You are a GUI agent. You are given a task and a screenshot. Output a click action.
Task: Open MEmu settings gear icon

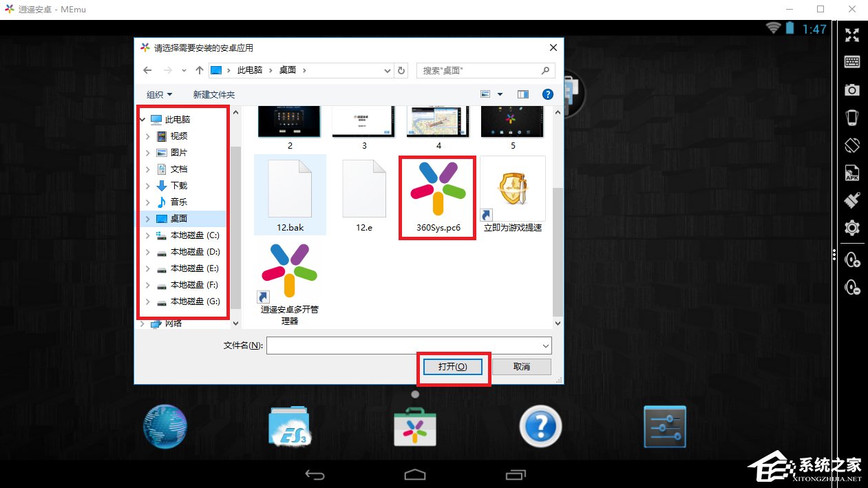click(852, 228)
